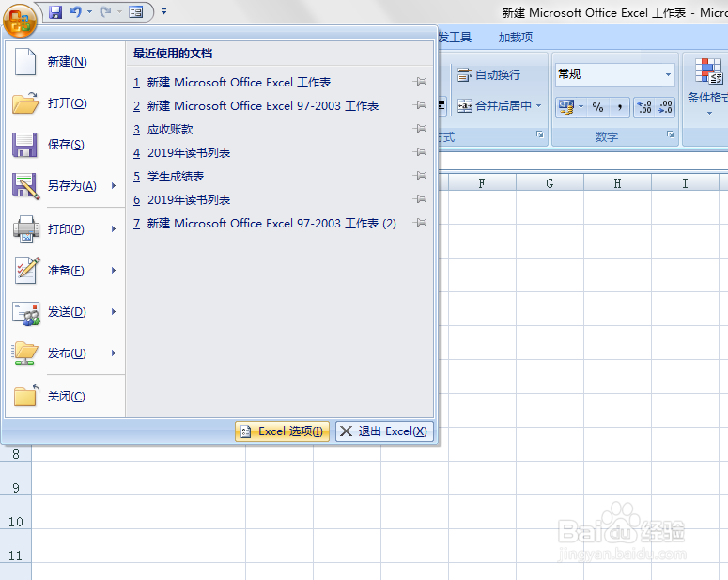Open recent document 应收账款
This screenshot has height=580, width=728.
[x=163, y=129]
